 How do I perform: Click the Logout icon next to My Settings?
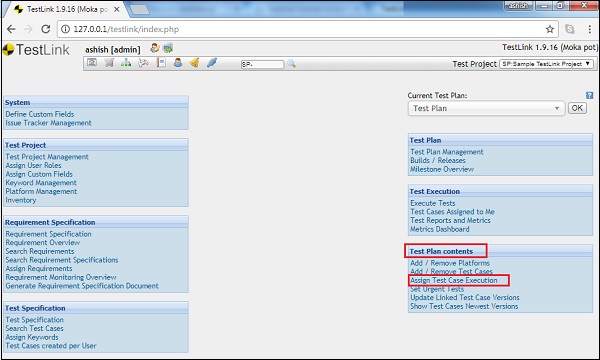[x=168, y=48]
